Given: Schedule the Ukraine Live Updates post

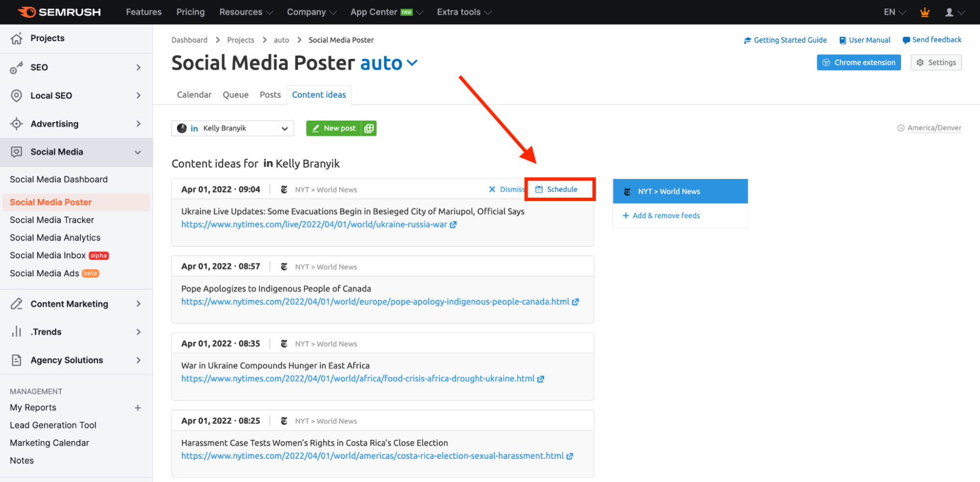Looking at the screenshot, I should tap(556, 189).
